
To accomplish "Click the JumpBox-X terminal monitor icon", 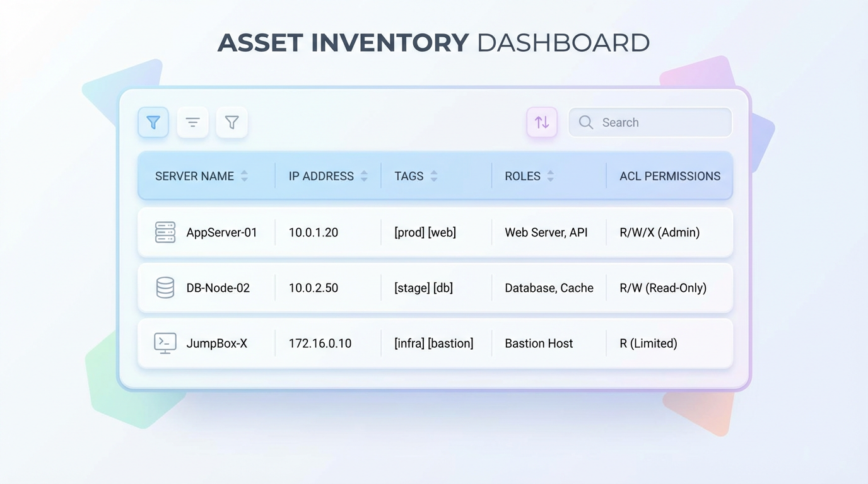I will coord(165,343).
